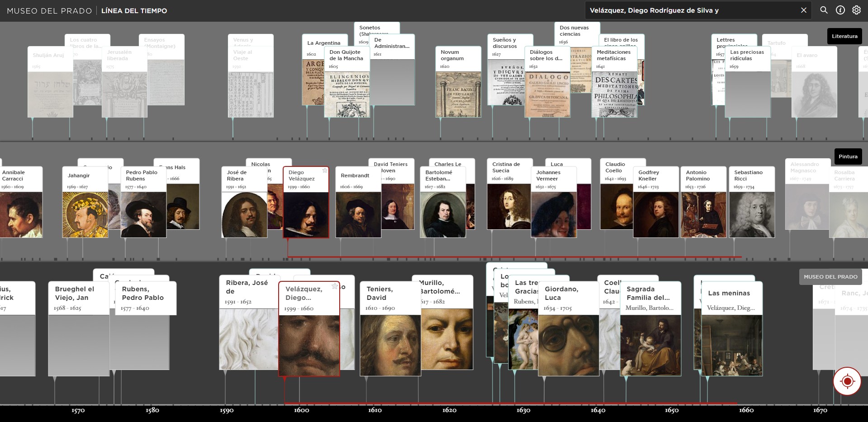Toggle star on Velázquez, Diego Prado card
Screen dimensions: 868x422
335,286
